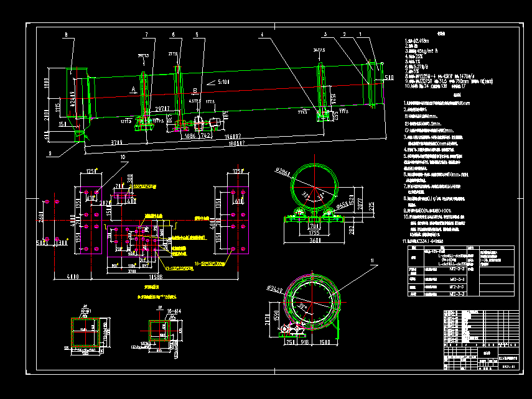Select the 510 dimension at the kiln discharge end
This screenshot has height=399, width=532.
389,78
